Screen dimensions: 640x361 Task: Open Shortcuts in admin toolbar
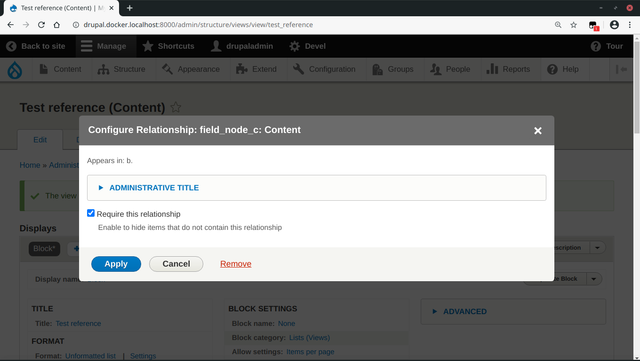click(168, 46)
